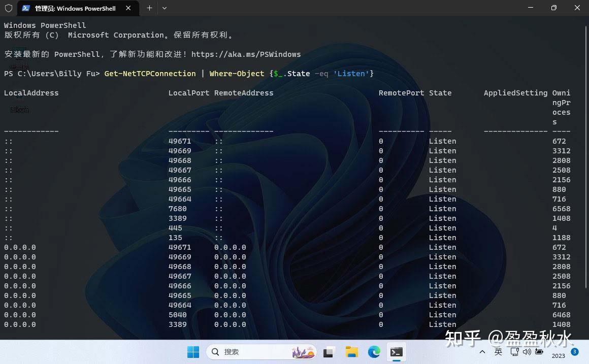Click the taskbar search box
Viewport: 589px width, 364px height.
coord(254,352)
